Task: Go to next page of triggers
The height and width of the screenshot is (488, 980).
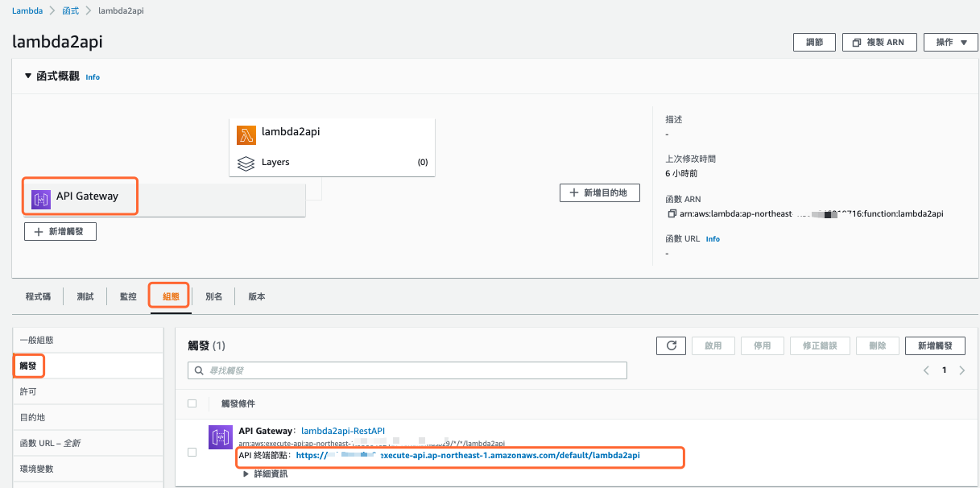Action: click(x=962, y=370)
